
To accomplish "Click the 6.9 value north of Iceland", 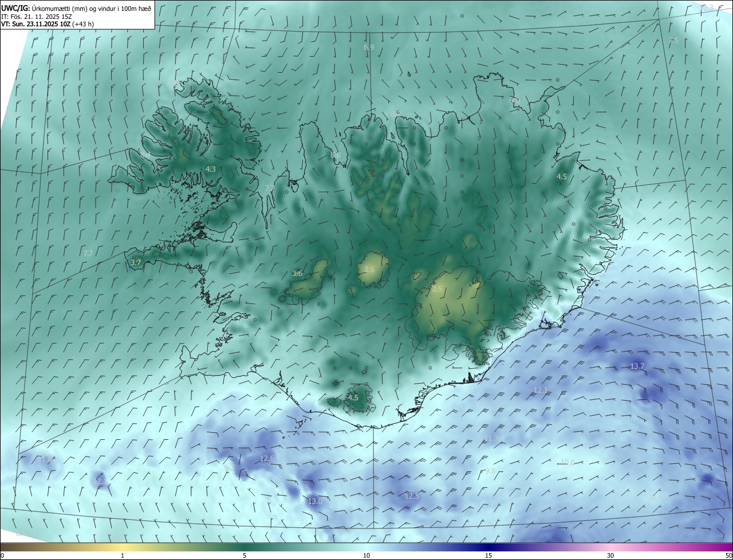I will pos(369,47).
